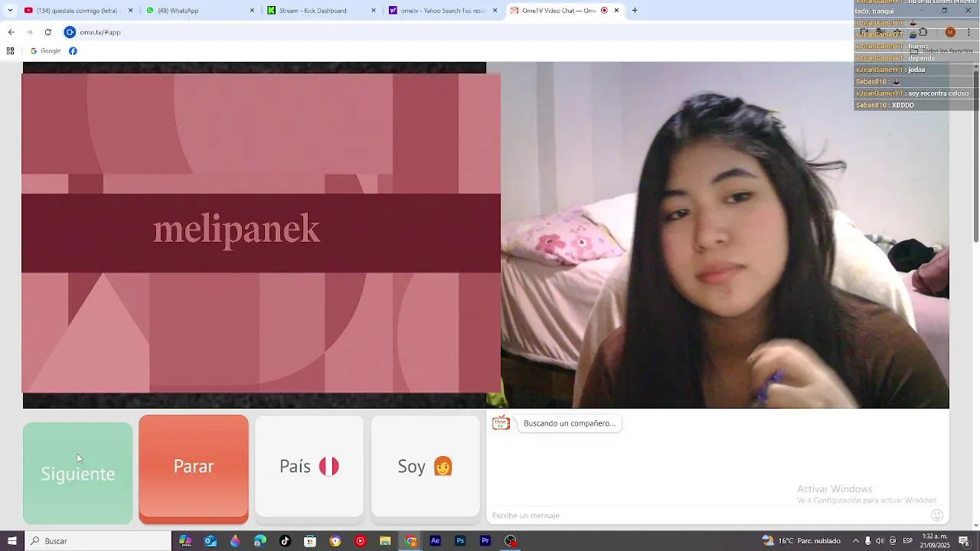Click the camera site info icon
This screenshot has height=551, width=980.
click(70, 32)
